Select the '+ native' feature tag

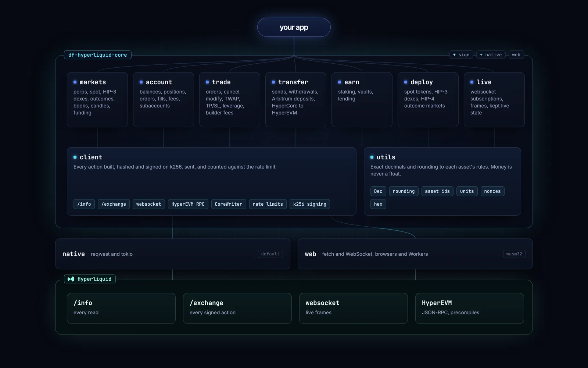[491, 54]
